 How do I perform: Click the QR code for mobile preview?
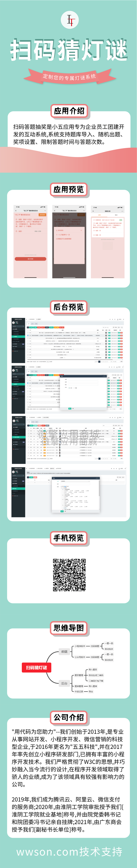pos(69,575)
